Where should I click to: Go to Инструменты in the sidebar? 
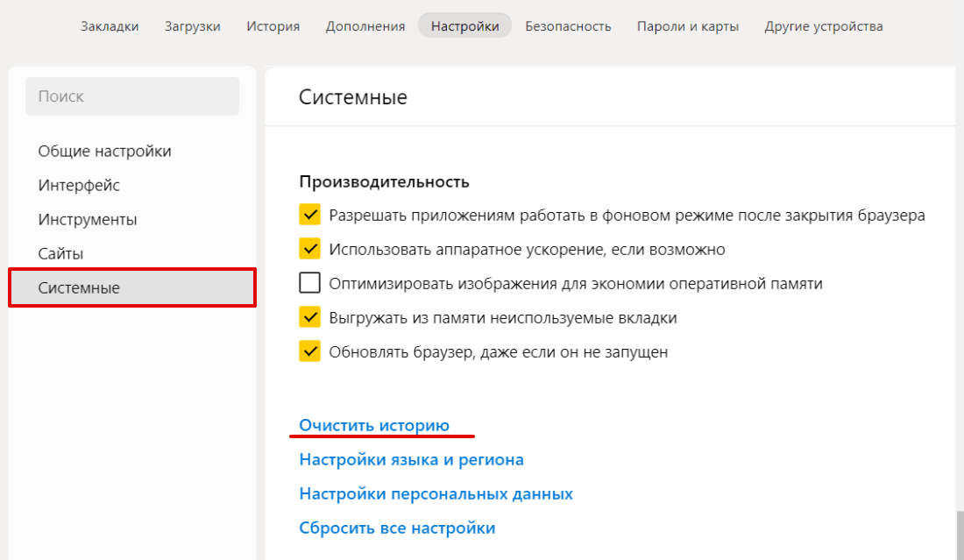[x=88, y=219]
